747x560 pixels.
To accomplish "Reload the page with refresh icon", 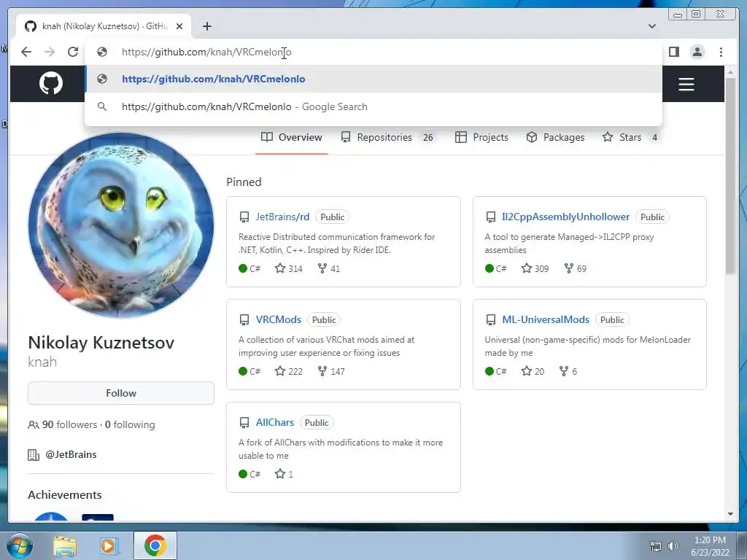I will tap(73, 52).
